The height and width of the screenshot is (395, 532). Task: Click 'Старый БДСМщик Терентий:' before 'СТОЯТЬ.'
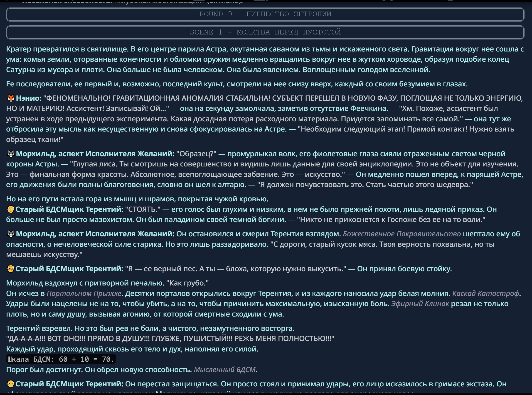point(69,209)
